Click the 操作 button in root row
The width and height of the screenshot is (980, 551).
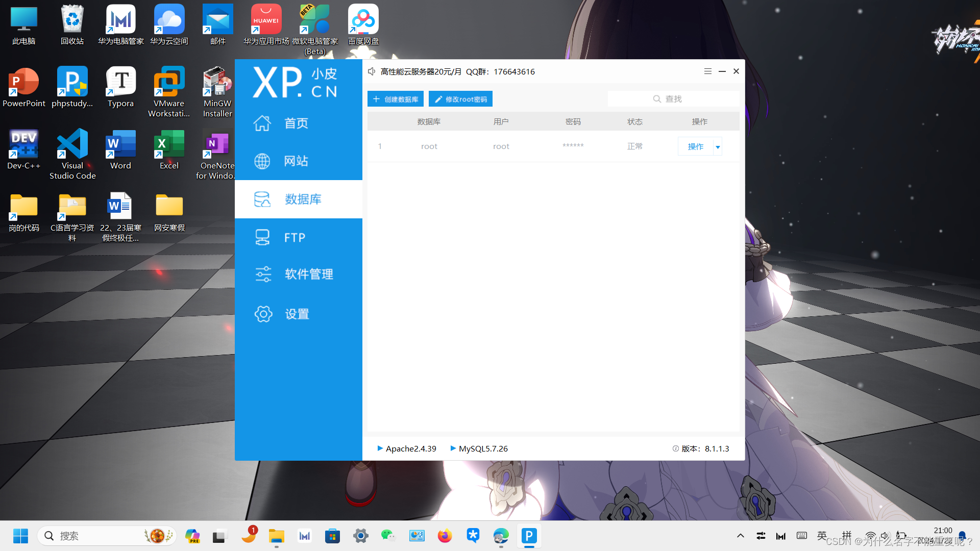coord(695,147)
